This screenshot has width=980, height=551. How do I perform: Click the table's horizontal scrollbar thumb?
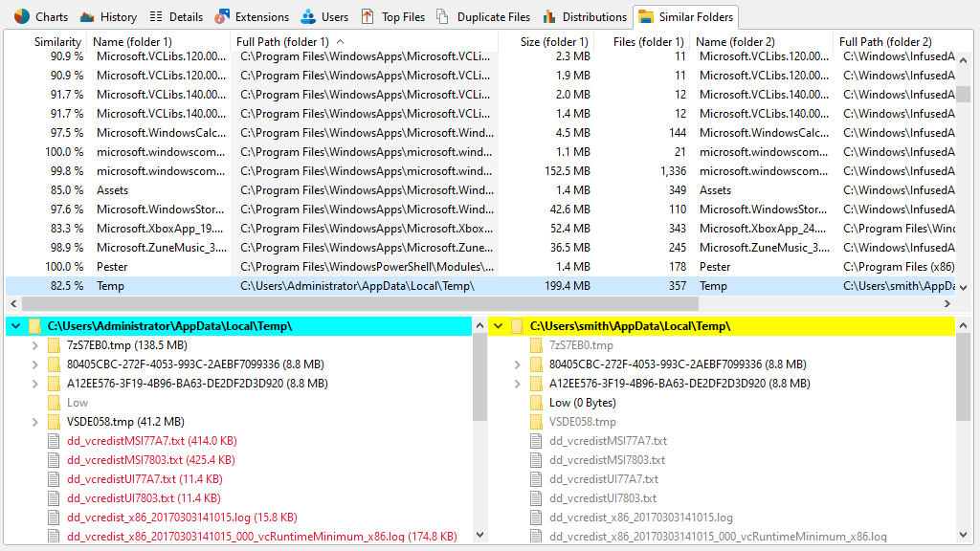(x=360, y=303)
